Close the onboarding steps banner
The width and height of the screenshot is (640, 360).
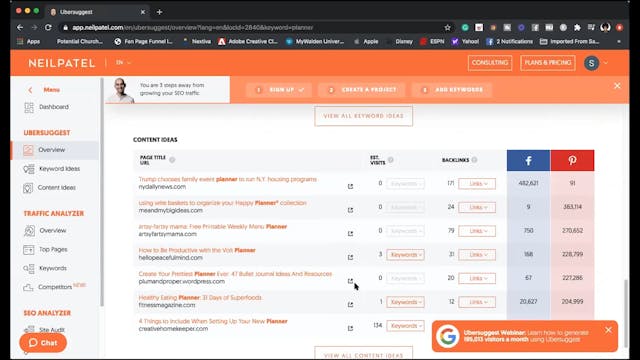pos(617,86)
